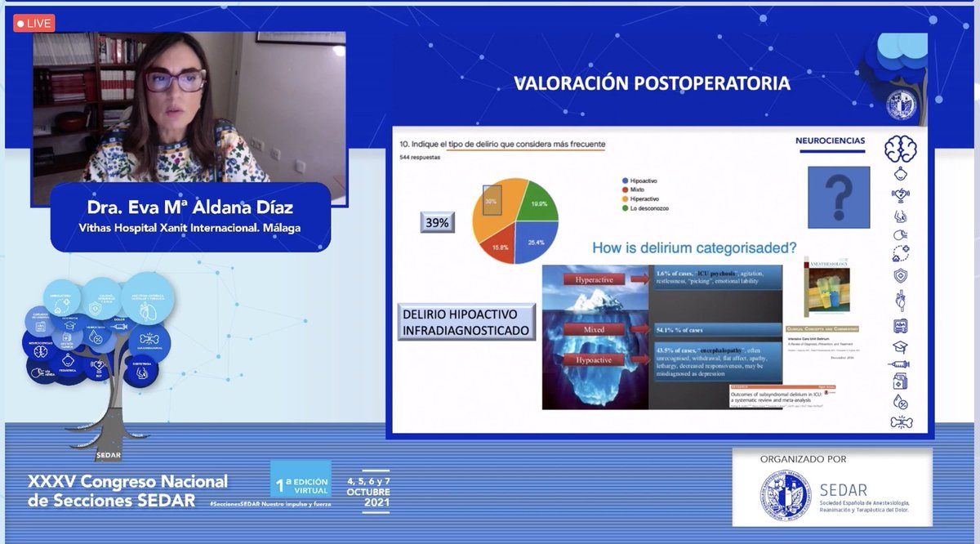Click the DELIRIO HIPOACTIVO INFRADIAGNOSTICADO box
980x544 pixels.
coord(468,323)
